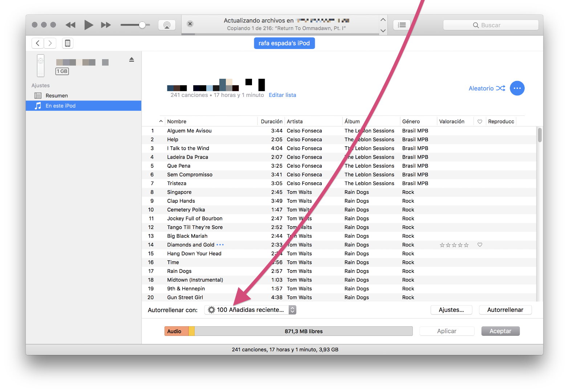Viewport: 569px width, 392px height.
Task: Select song Hang Down Your Head
Action: coord(339,254)
